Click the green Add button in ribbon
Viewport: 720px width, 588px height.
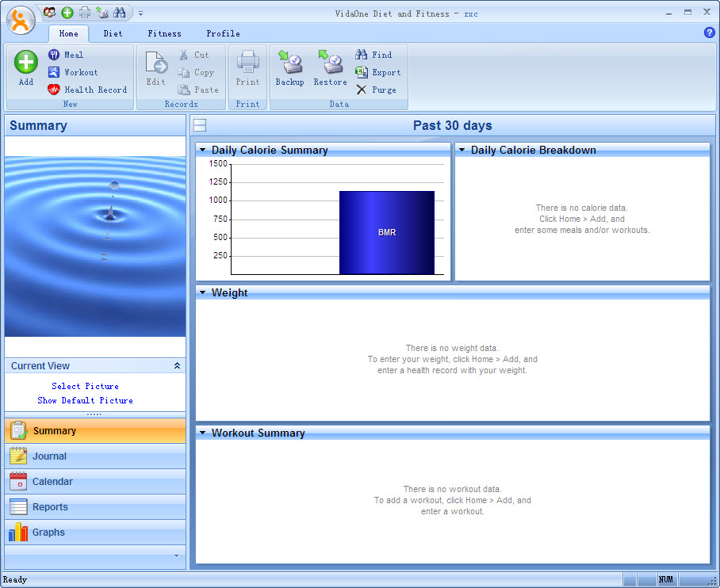[x=26, y=67]
